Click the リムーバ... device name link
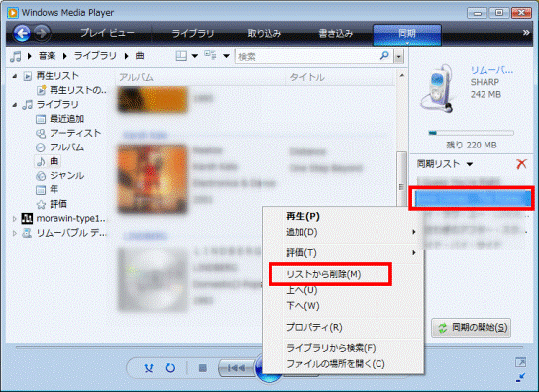This screenshot has width=539, height=392. coord(491,70)
